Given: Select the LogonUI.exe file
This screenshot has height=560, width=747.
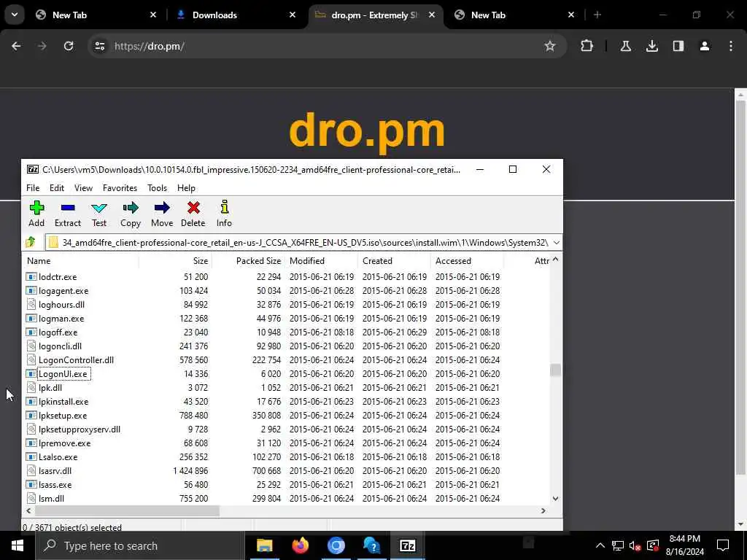Looking at the screenshot, I should click(63, 374).
